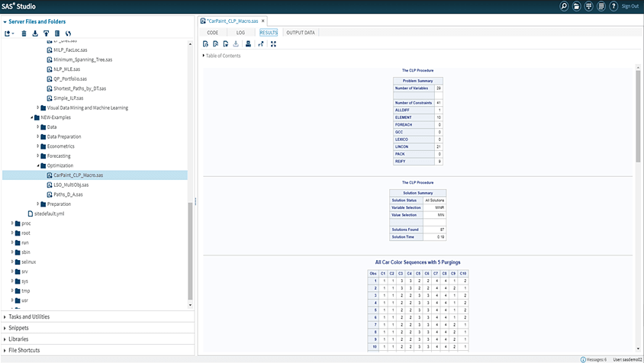Image resolution: width=644 pixels, height=363 pixels.
Task: Expand the Forecasting folder
Action: (38, 156)
